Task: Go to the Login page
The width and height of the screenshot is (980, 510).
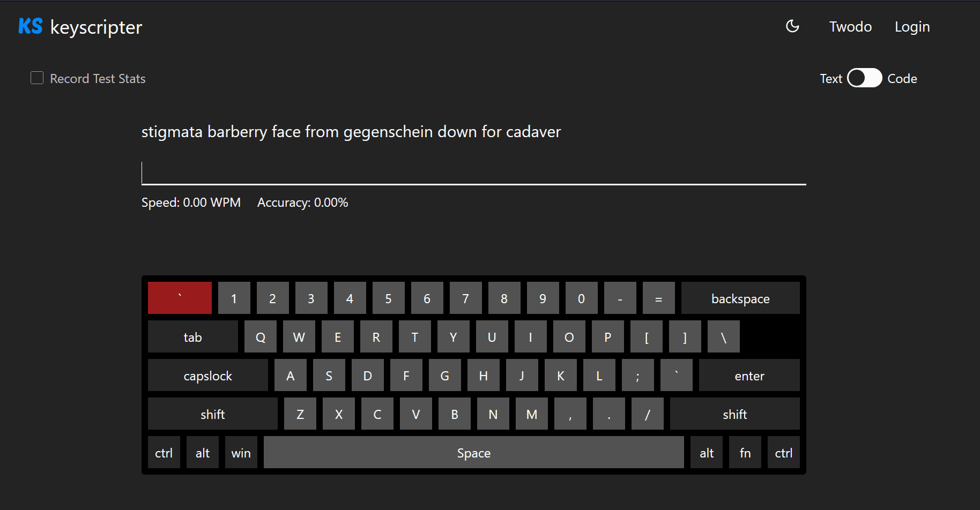Action: [912, 27]
